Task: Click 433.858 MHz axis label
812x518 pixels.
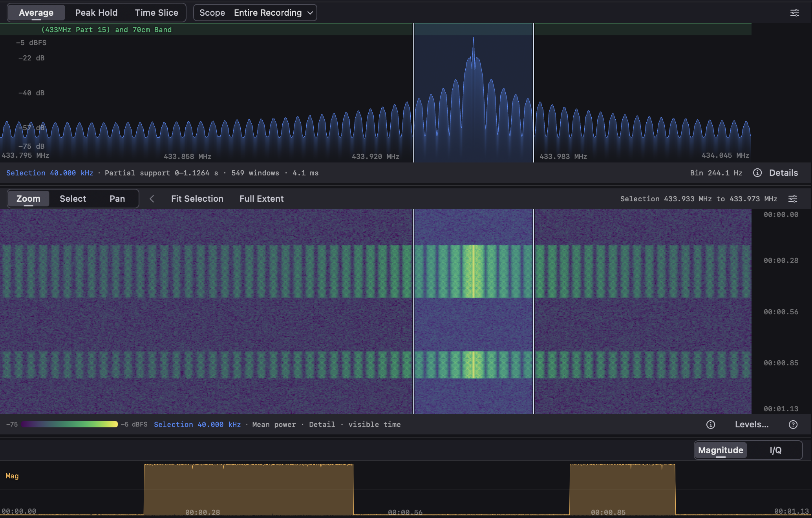Action: click(187, 157)
